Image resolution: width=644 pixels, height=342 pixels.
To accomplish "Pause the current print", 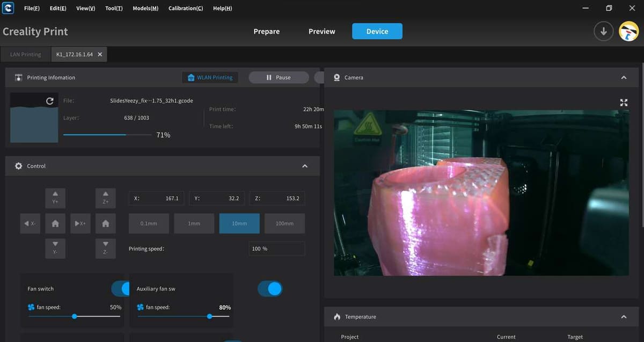I will (x=279, y=78).
